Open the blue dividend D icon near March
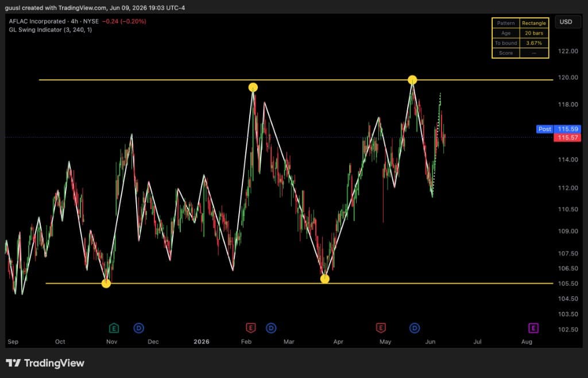This screenshot has height=378, width=588. tap(271, 329)
